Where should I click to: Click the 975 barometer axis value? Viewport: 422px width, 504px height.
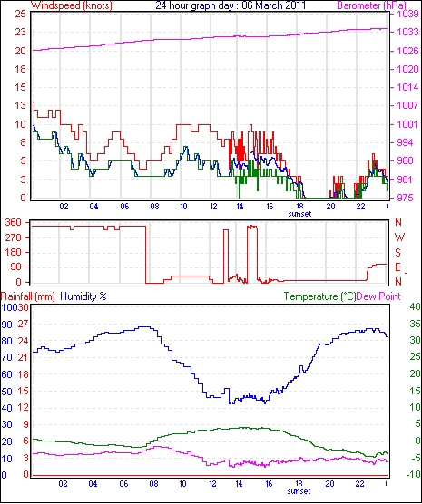tap(407, 198)
